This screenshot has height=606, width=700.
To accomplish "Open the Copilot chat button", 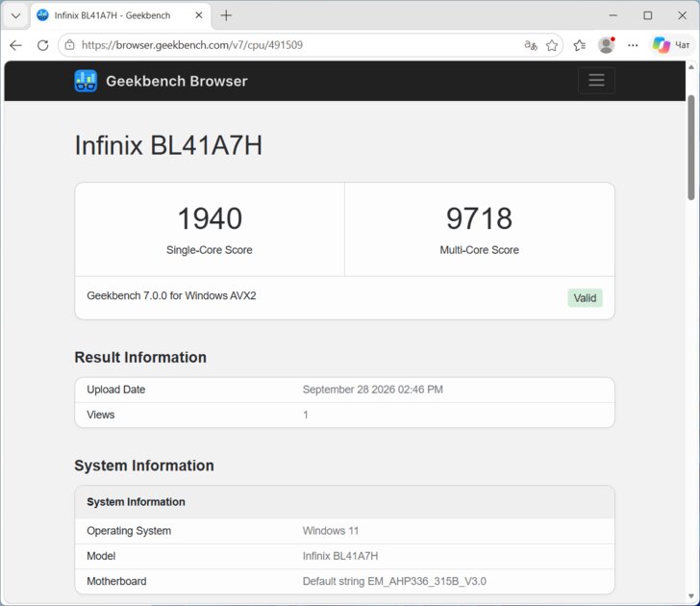I will [671, 45].
